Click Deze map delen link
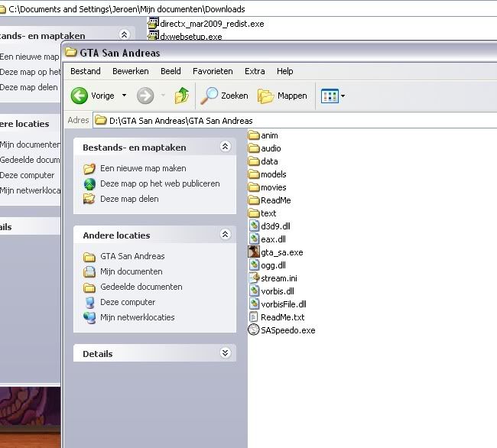Viewport: 497px width, 448px height. coord(129,199)
